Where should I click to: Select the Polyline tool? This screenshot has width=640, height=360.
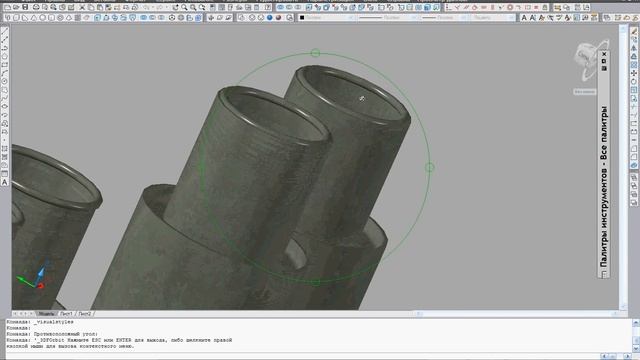click(4, 48)
